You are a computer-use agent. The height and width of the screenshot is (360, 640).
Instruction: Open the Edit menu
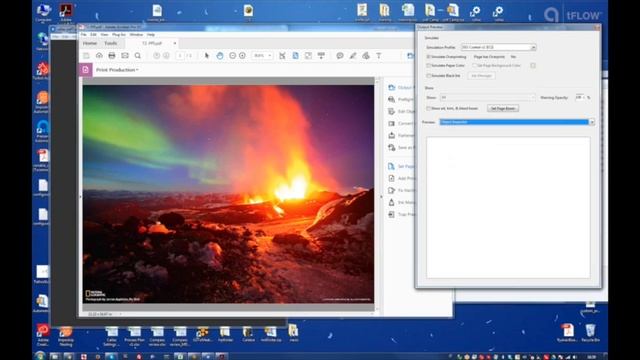pyautogui.click(x=93, y=35)
